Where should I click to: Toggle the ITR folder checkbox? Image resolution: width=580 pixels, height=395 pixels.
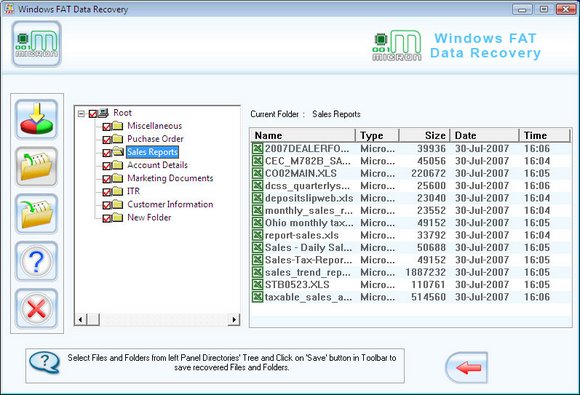pos(107,192)
